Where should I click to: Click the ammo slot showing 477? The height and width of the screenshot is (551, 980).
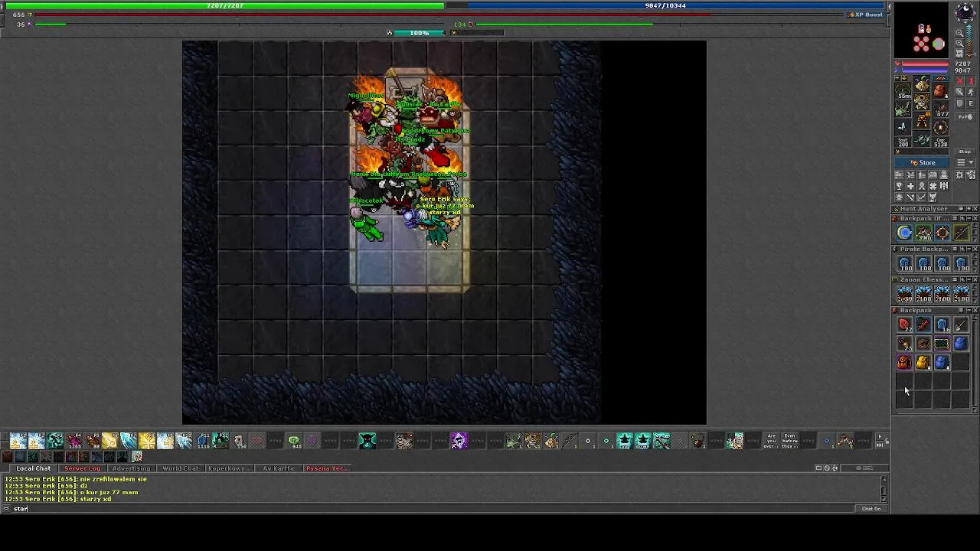[940, 110]
